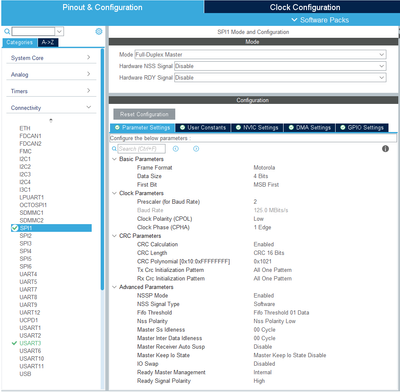Switch to the A->Z sorting tab
The width and height of the screenshot is (400, 392).
tap(48, 42)
